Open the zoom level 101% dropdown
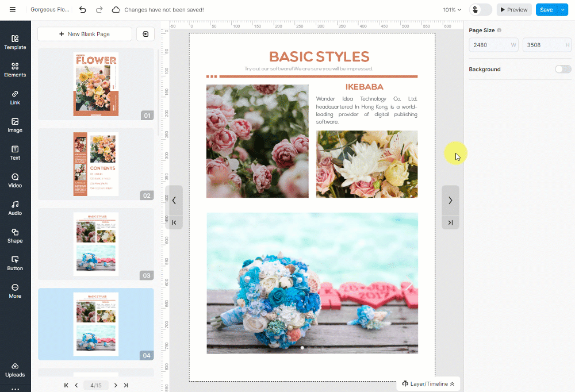The height and width of the screenshot is (392, 575). coord(452,10)
